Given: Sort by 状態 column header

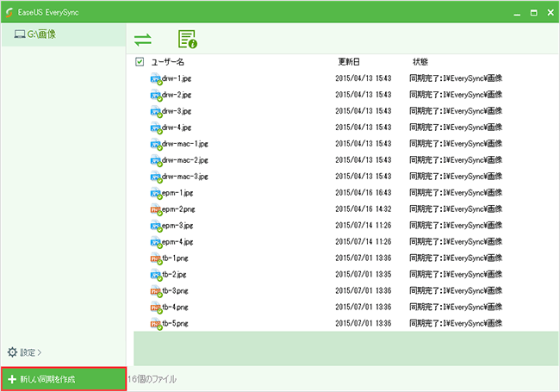Looking at the screenshot, I should coord(420,62).
